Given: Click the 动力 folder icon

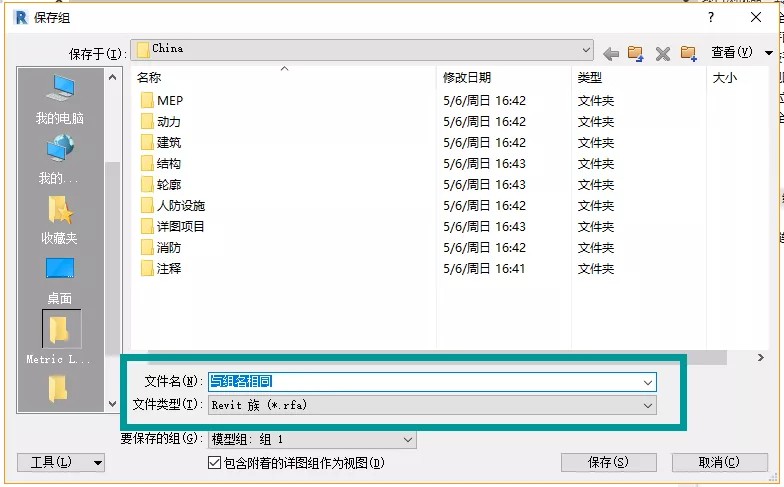Looking at the screenshot, I should 147,122.
